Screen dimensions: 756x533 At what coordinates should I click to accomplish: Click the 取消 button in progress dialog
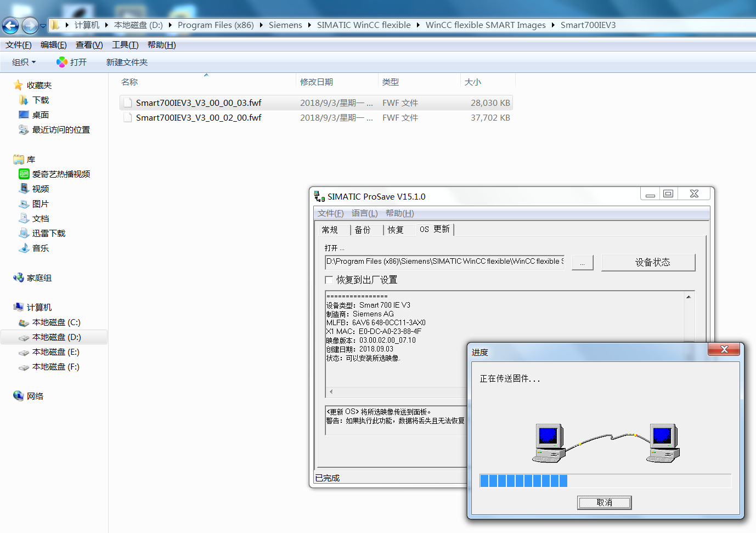(604, 503)
